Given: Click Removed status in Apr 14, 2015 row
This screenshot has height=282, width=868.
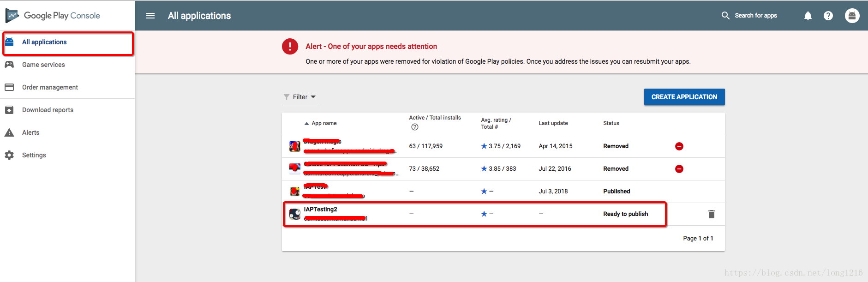Looking at the screenshot, I should [616, 146].
